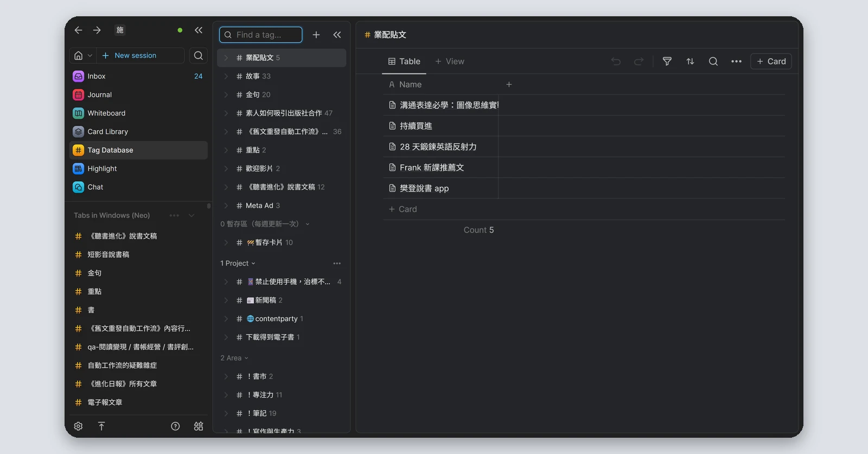The height and width of the screenshot is (454, 868).
Task: Add a new column to the table
Action: pyautogui.click(x=509, y=85)
